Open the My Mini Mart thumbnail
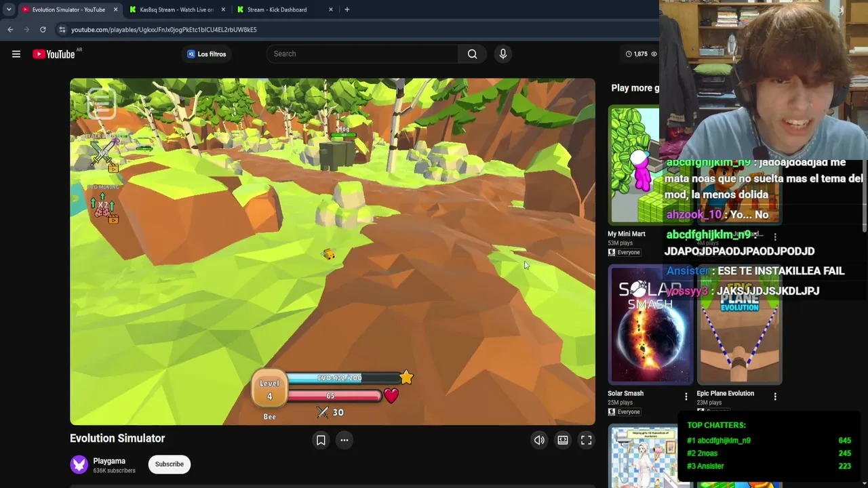Screen dimensions: 868x488 pos(633,165)
